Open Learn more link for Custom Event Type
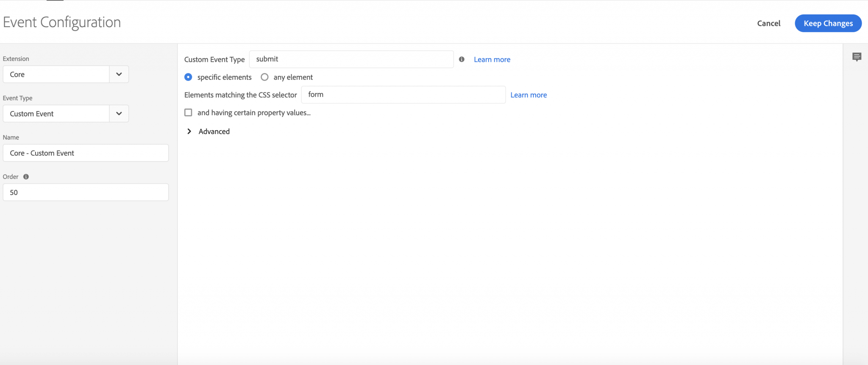The image size is (868, 365). (492, 59)
